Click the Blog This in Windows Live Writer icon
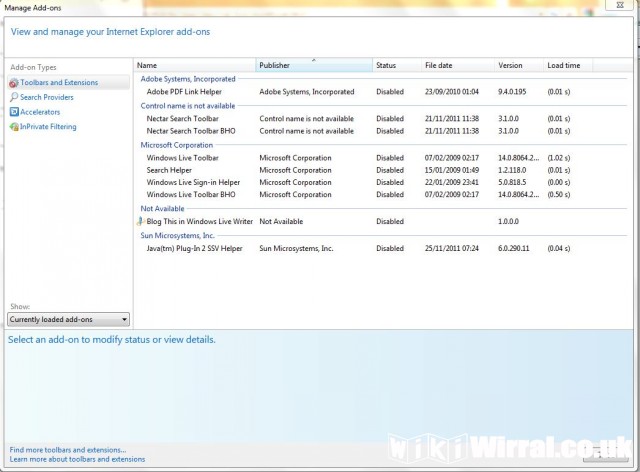The image size is (640, 472). tap(141, 221)
